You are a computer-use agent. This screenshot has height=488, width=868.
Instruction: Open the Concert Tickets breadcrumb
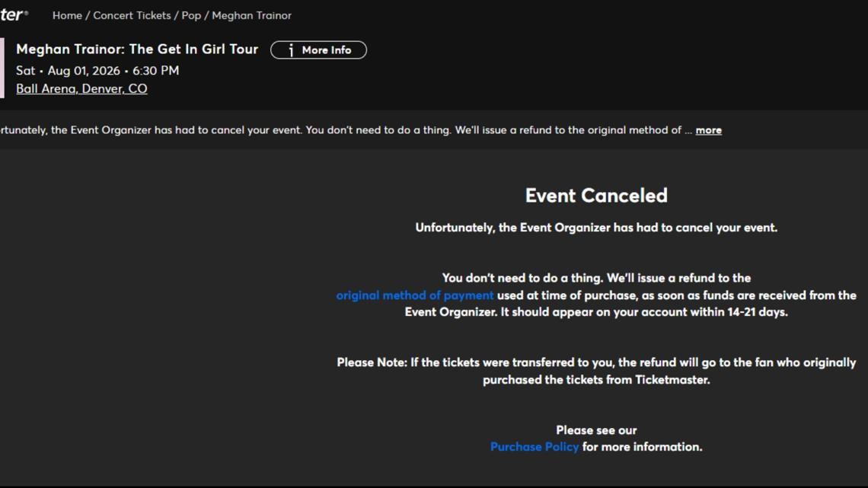coord(132,15)
